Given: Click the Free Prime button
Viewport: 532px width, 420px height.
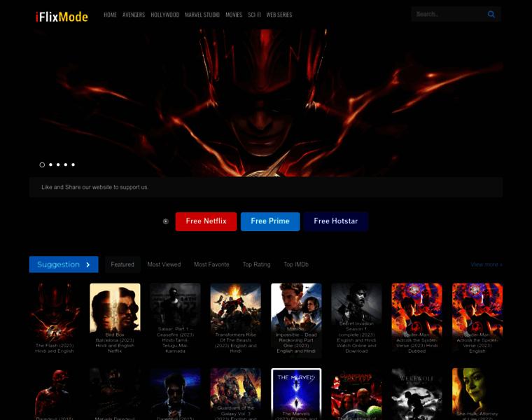Looking at the screenshot, I should click(270, 221).
